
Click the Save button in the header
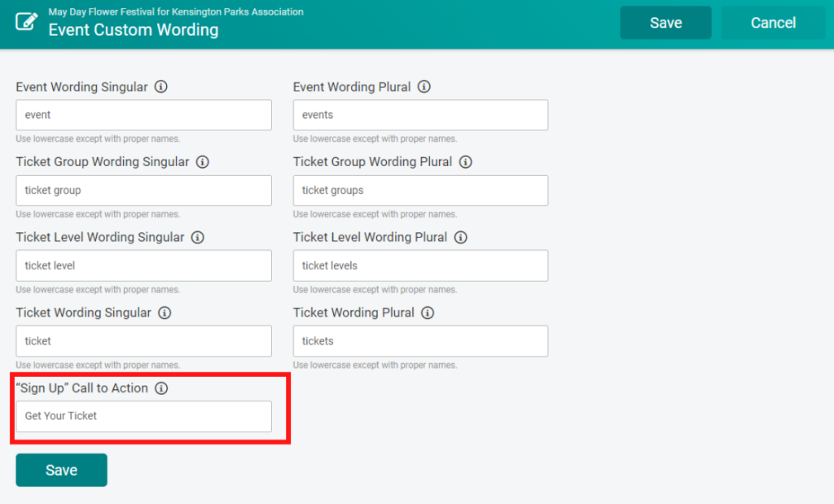click(x=665, y=23)
